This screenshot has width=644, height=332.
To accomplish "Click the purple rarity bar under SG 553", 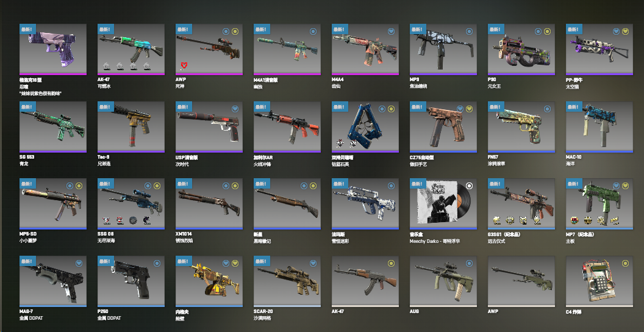I will 53,151.
